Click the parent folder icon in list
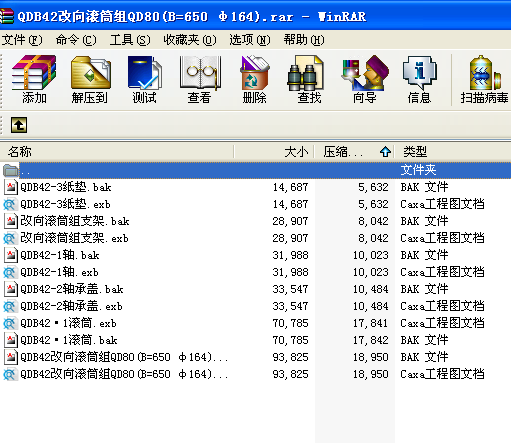Image resolution: width=511 pixels, height=443 pixels. pos(11,170)
